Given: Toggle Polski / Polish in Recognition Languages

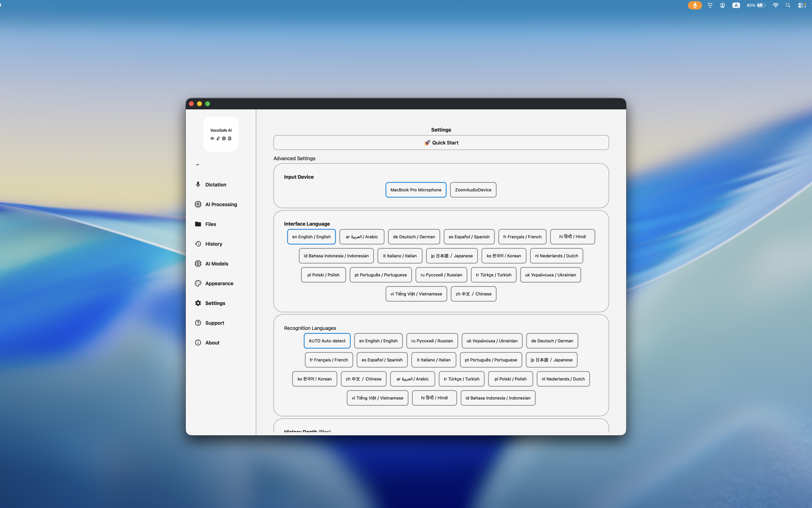Looking at the screenshot, I should [510, 379].
